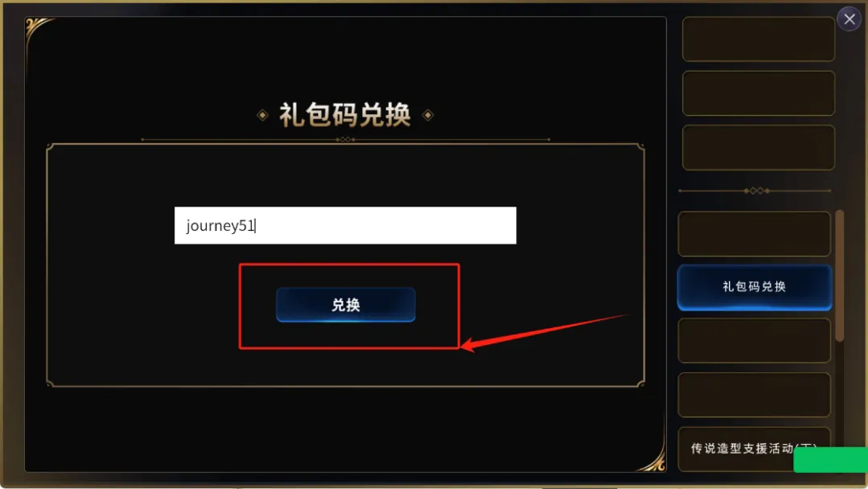Image resolution: width=868 pixels, height=489 pixels.
Task: Focus the gift code input containing journey51
Action: 345,225
